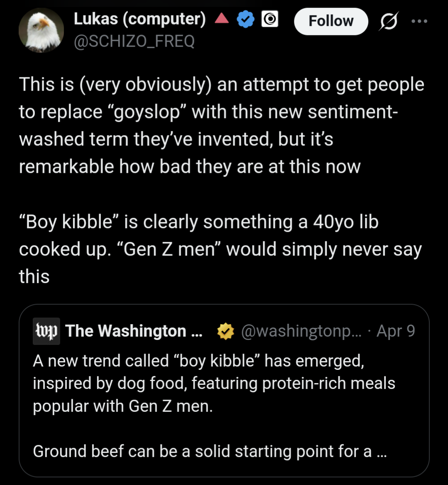Click the Lukas (computer) display name
This screenshot has height=485, width=448.
[x=140, y=19]
